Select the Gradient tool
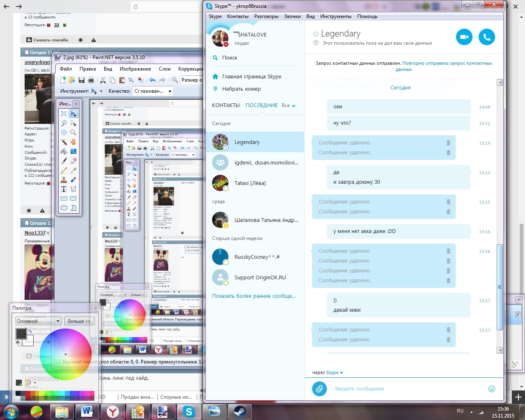The height and width of the screenshot is (420, 525). (73, 151)
